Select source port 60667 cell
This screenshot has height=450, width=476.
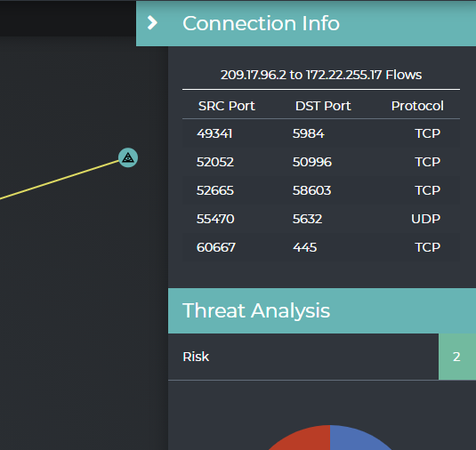(216, 247)
